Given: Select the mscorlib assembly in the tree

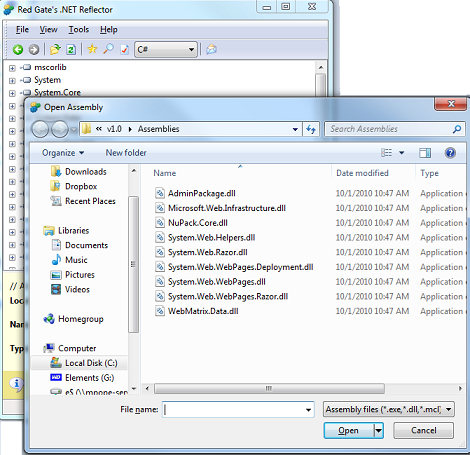Looking at the screenshot, I should (50, 67).
